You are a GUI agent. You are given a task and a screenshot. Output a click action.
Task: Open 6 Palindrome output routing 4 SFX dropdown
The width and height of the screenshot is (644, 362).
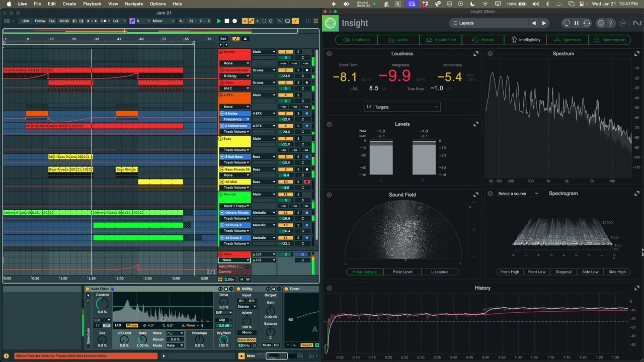click(264, 126)
